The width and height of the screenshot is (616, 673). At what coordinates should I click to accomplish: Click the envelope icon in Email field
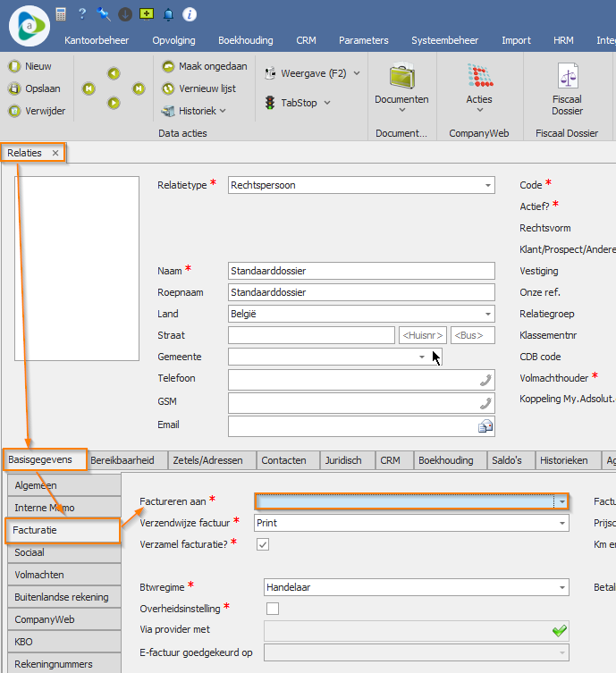(485, 426)
